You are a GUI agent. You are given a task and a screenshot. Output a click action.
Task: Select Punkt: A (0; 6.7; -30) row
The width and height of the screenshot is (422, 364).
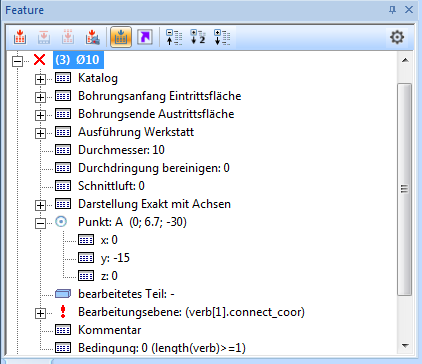pyautogui.click(x=132, y=222)
